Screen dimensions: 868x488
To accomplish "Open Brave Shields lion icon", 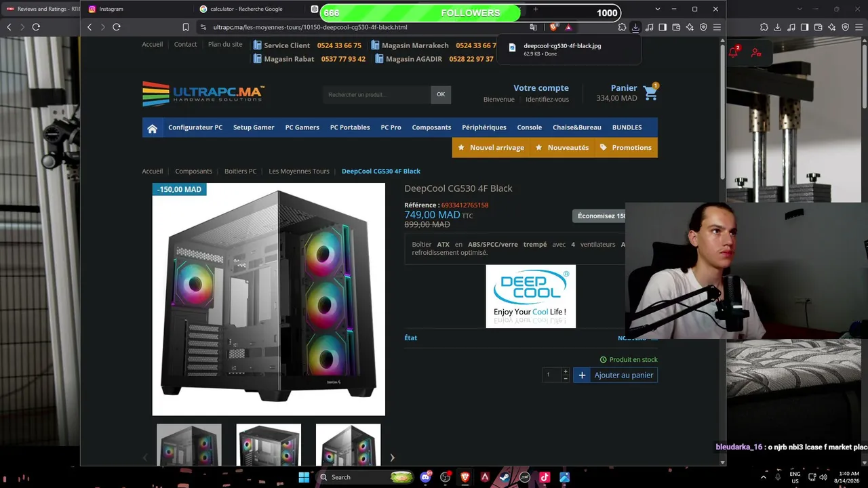I will [553, 27].
